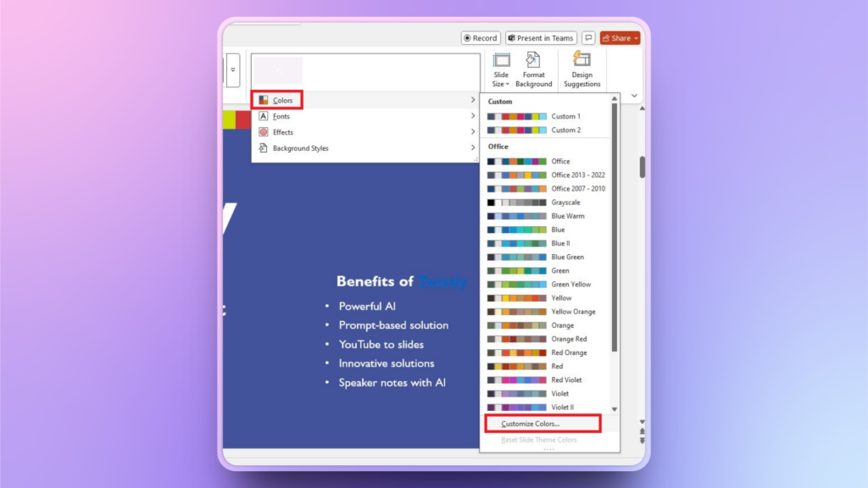Open the Fonts submenu
This screenshot has width=868, height=488.
[281, 116]
